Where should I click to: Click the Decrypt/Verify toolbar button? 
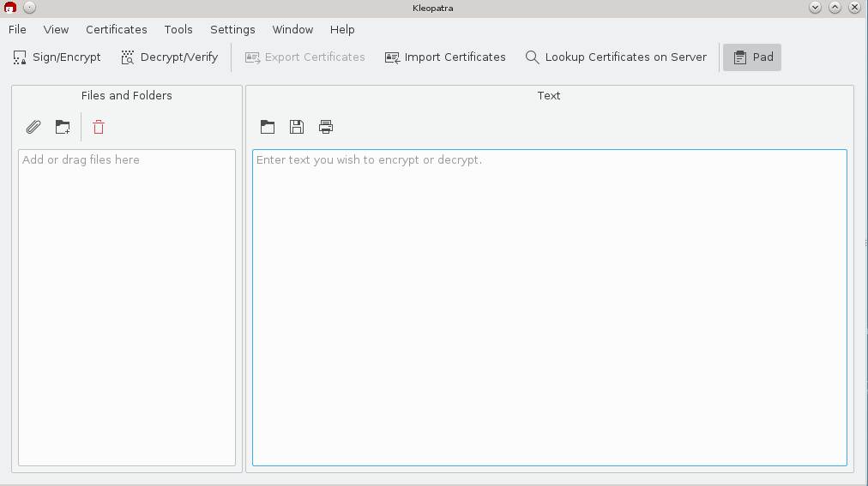coord(169,57)
